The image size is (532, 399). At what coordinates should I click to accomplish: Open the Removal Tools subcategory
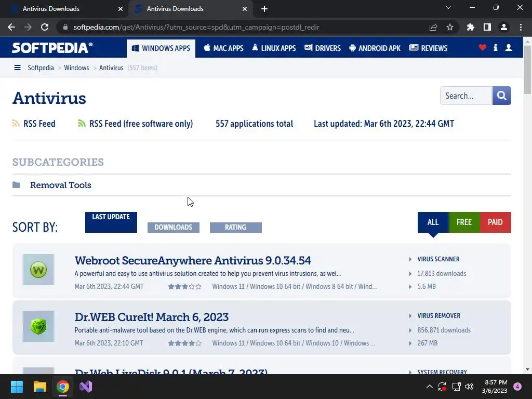point(61,185)
